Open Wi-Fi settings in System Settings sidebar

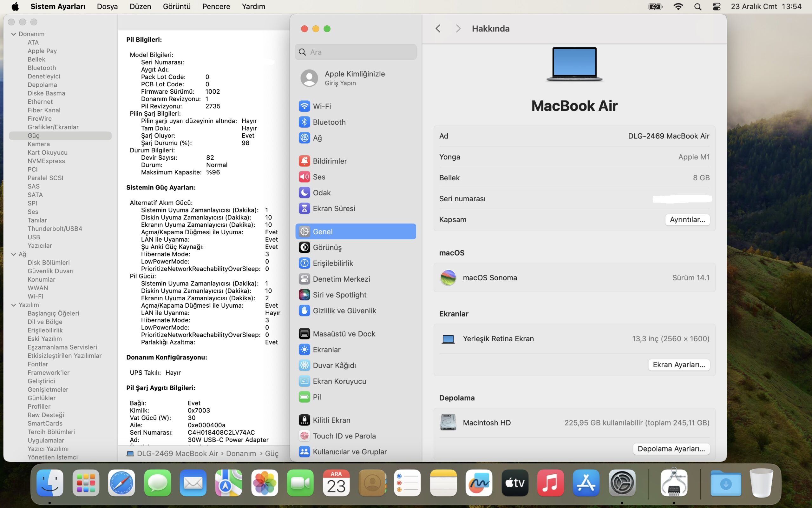pos(355,106)
